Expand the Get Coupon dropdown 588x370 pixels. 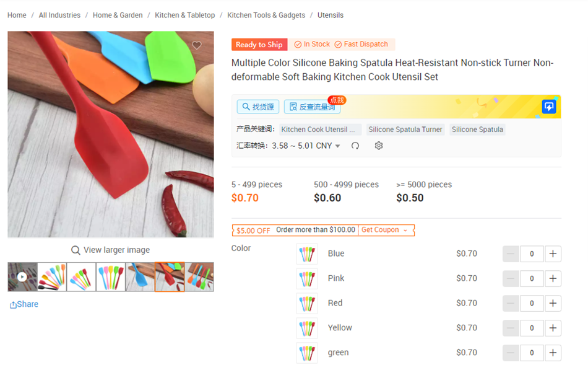click(x=385, y=230)
